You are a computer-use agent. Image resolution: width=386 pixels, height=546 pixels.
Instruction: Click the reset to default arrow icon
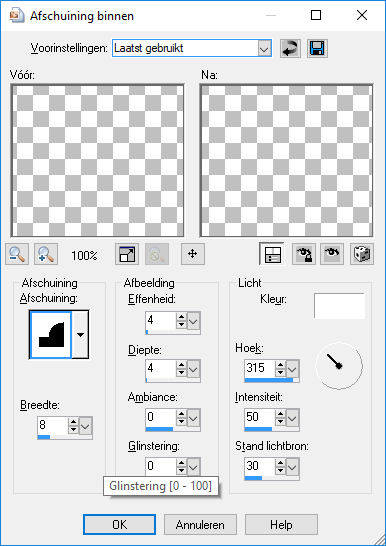click(x=290, y=48)
